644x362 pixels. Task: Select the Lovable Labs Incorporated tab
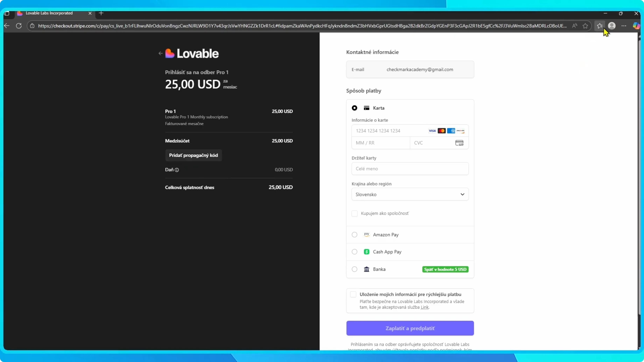(55, 13)
